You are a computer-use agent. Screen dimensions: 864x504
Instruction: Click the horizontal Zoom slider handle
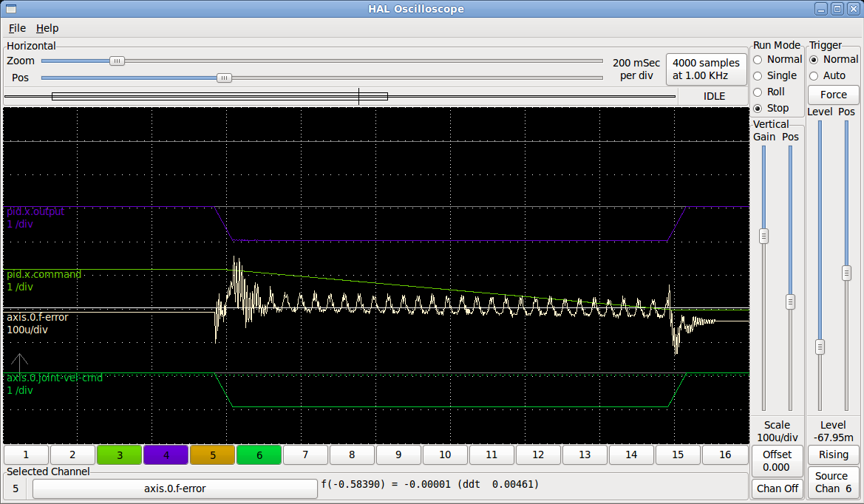pyautogui.click(x=117, y=61)
